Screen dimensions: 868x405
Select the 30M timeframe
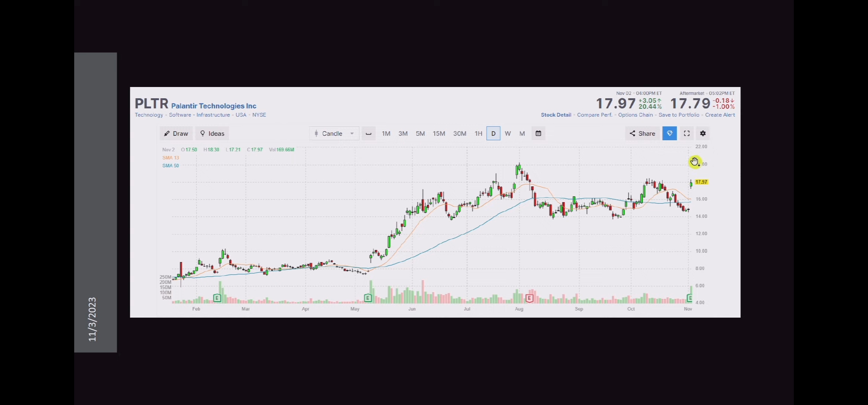point(459,133)
